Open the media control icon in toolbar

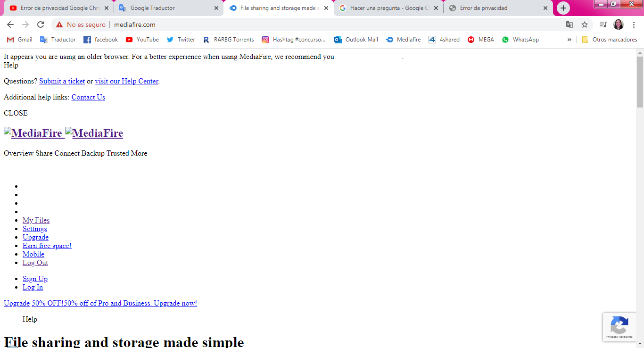(x=603, y=25)
